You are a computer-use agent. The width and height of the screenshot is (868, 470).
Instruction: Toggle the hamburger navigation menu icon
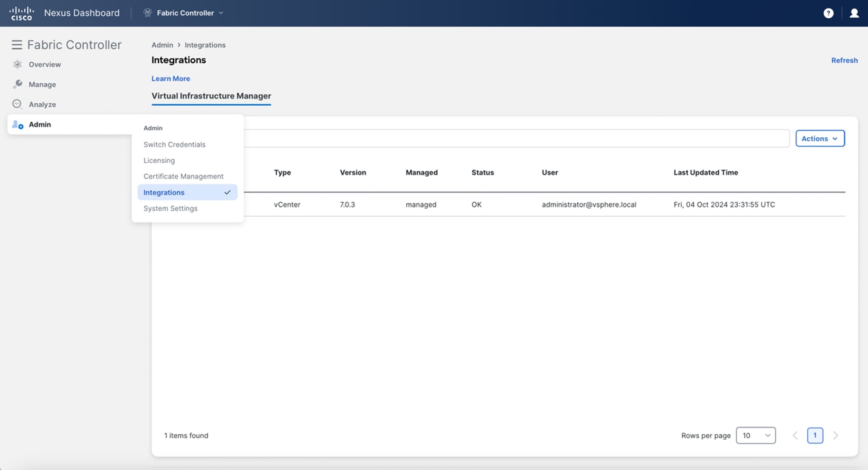(17, 45)
